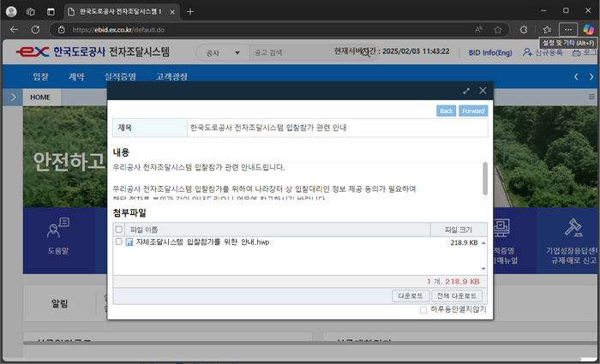Open the favorites list icon
Screen dimensions: 600x364
click(547, 29)
